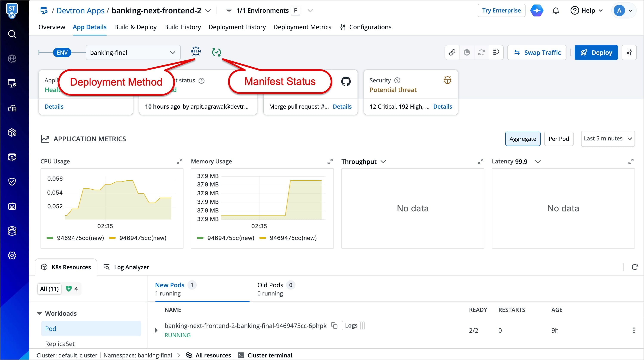644x360 pixels.
Task: Select ReplicaSet in Workloads tree
Action: click(x=60, y=344)
